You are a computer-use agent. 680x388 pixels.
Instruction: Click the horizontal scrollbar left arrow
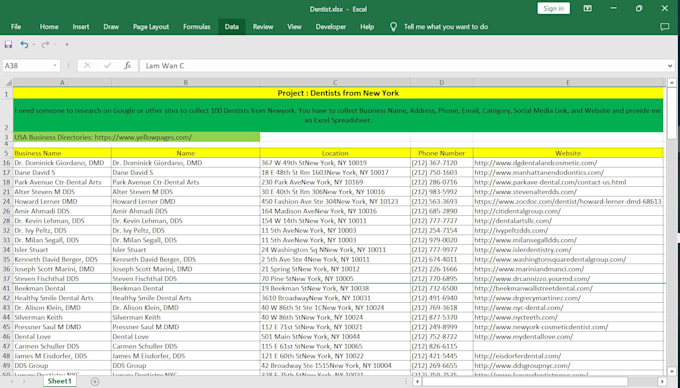417,381
